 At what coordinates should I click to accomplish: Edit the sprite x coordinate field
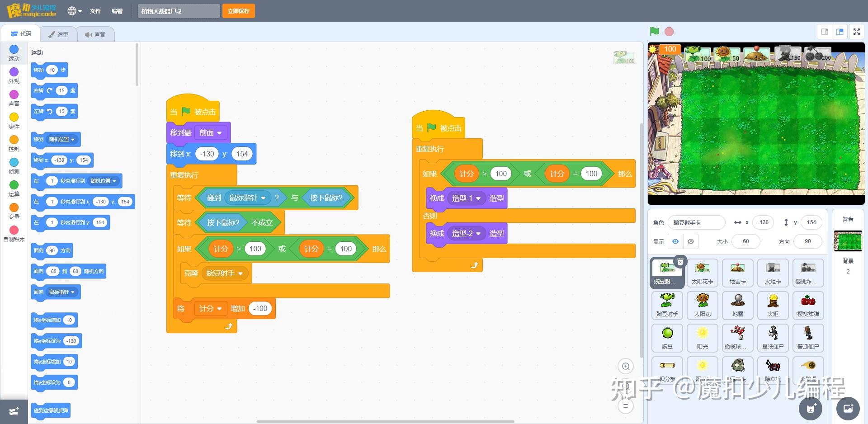(x=763, y=222)
